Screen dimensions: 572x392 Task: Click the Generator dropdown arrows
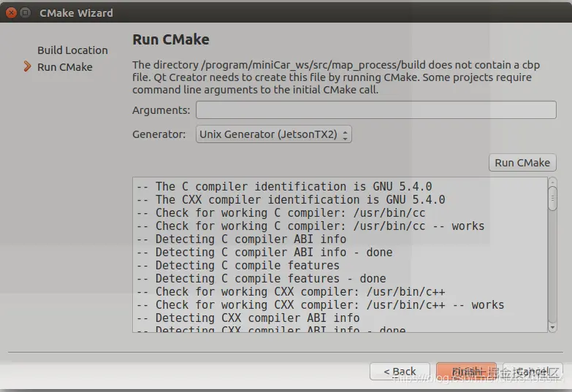click(345, 134)
